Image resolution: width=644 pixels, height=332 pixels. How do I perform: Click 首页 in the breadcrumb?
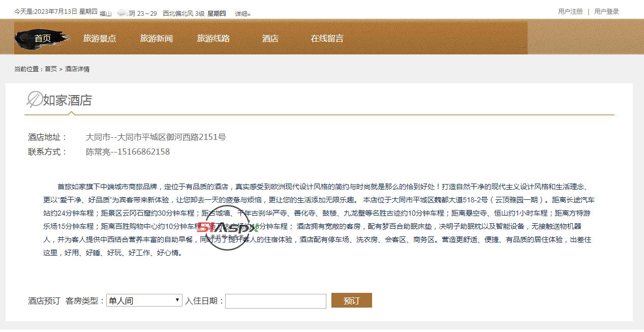tap(51, 69)
